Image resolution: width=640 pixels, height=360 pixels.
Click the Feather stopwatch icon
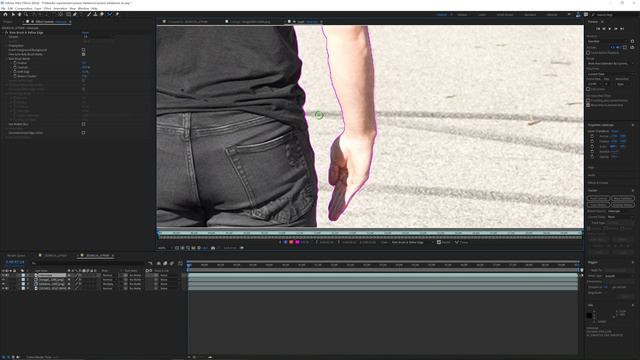15,63
